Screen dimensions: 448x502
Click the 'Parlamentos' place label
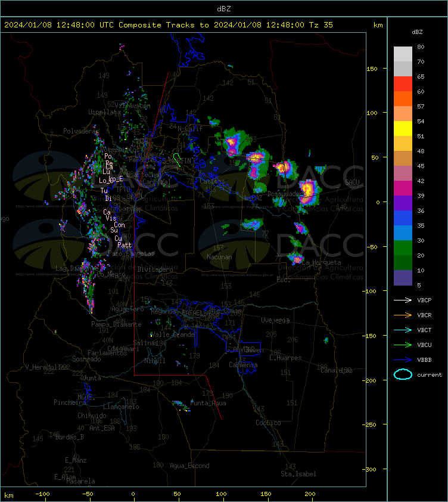click(107, 353)
